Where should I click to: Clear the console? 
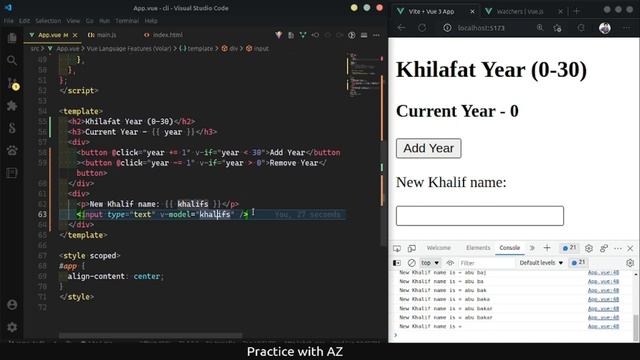click(x=411, y=263)
